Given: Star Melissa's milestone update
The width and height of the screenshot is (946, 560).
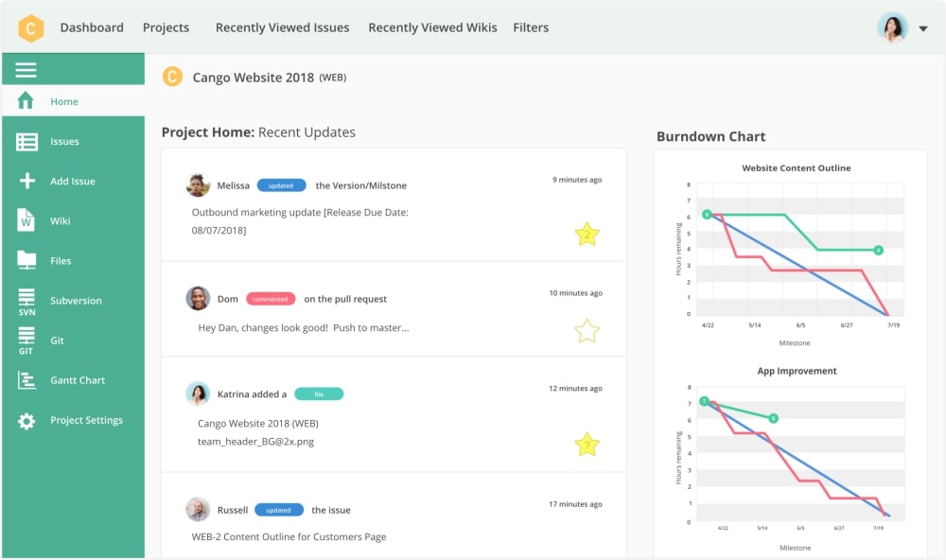Looking at the screenshot, I should [587, 235].
